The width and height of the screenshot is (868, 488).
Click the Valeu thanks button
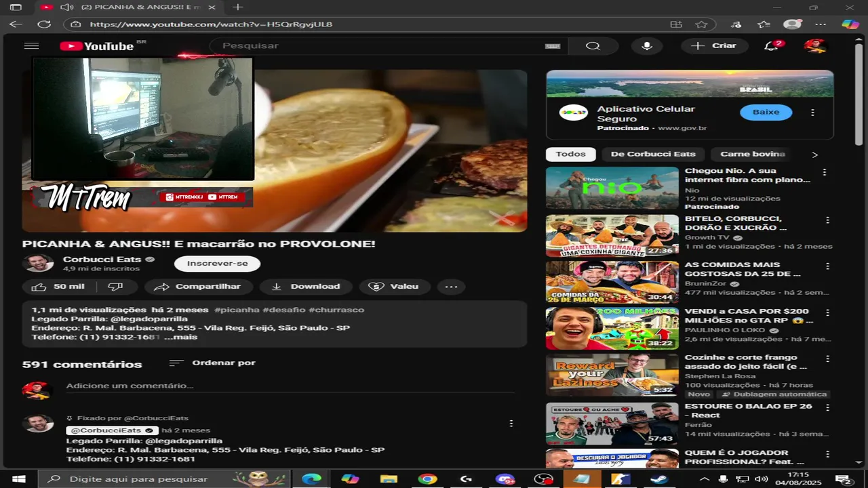coord(395,287)
